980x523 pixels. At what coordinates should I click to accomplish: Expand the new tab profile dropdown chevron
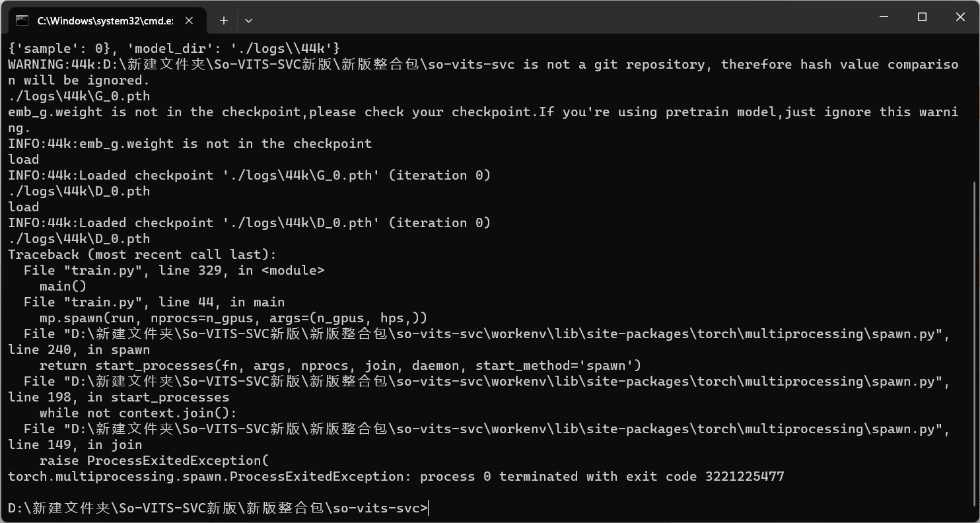(248, 20)
